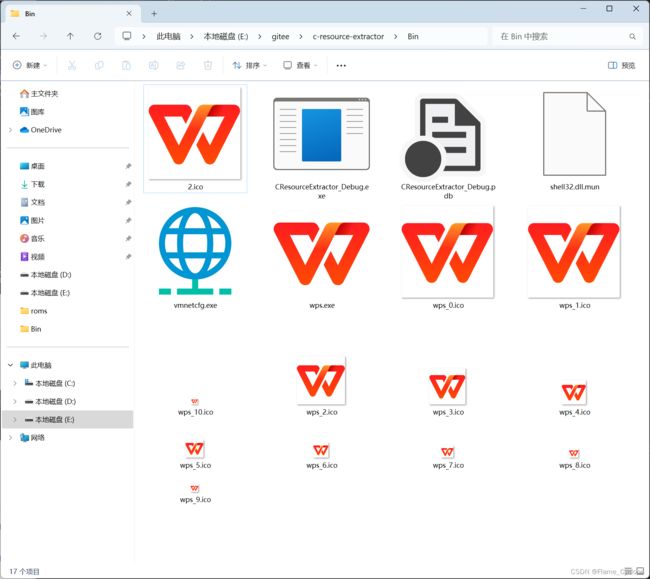Go forward in navigation history
650x579 pixels.
pyautogui.click(x=44, y=36)
